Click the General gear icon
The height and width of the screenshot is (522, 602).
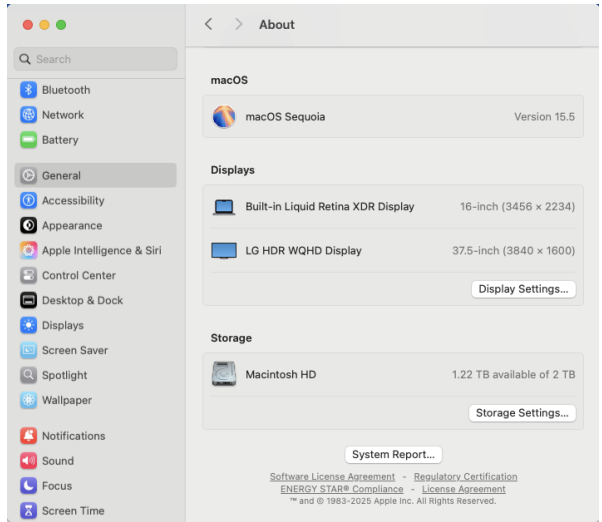28,175
